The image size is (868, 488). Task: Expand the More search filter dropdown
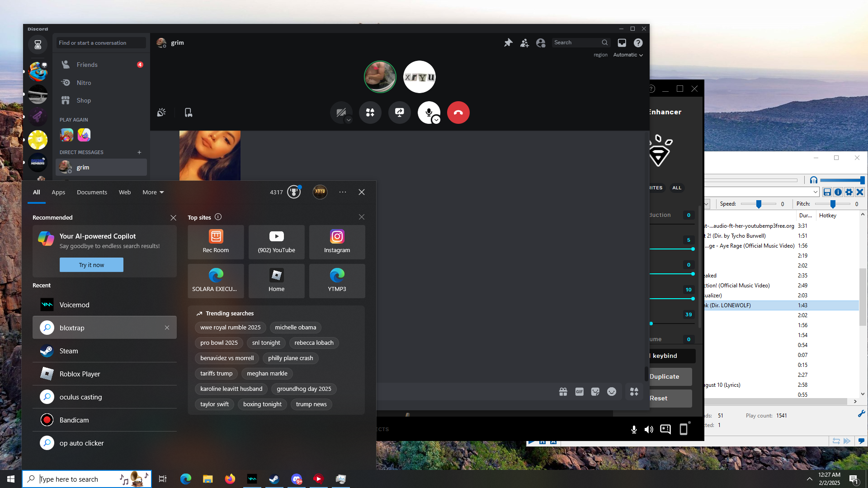(153, 192)
